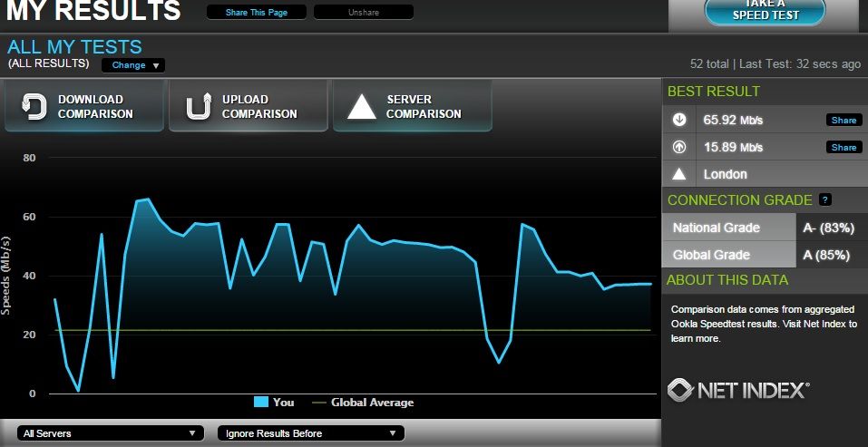This screenshot has width=868, height=447.
Task: Click the blue You legend swatch
Action: [261, 403]
